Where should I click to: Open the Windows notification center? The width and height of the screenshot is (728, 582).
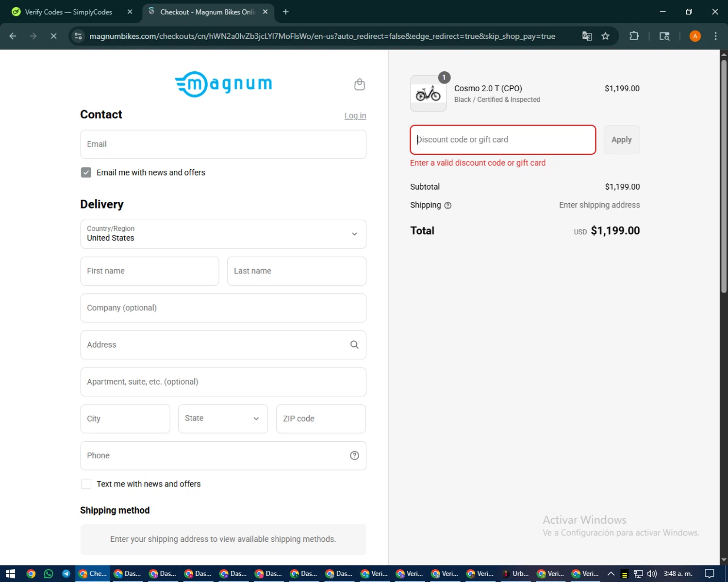pos(710,574)
